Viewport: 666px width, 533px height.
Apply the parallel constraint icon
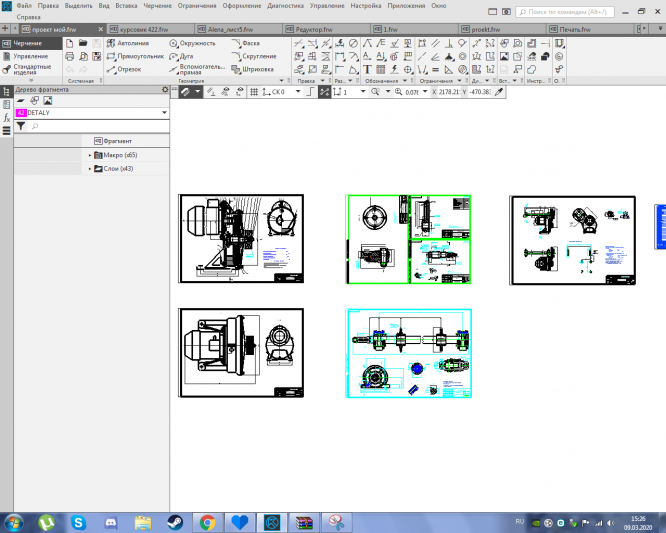click(x=435, y=43)
